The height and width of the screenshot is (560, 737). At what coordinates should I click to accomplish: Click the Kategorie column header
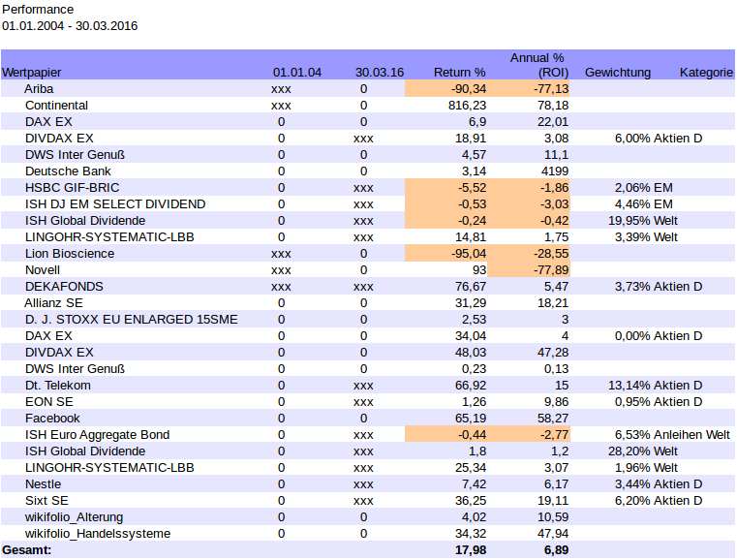706,73
